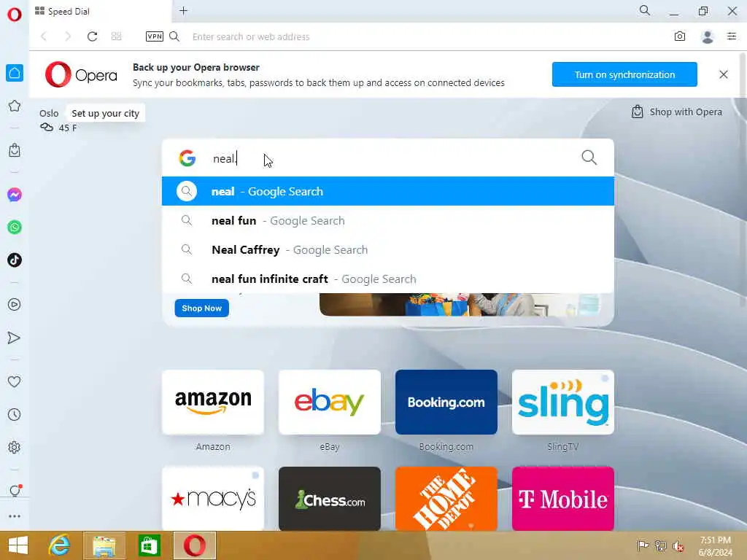Open the Opera main menu logo

(15, 15)
